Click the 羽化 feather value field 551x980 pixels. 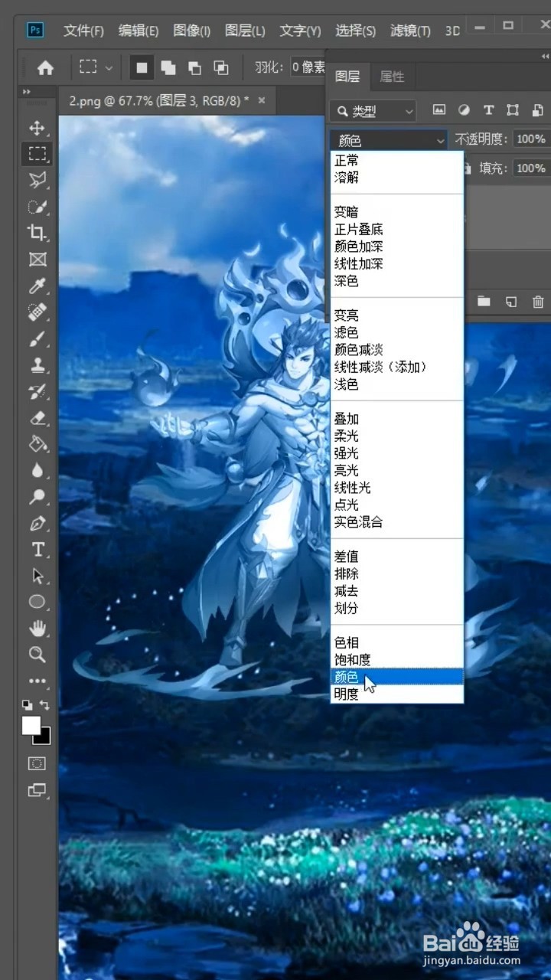308,67
